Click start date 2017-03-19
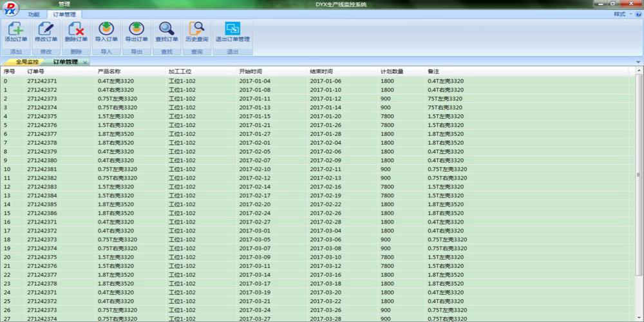Screen dimensions: 644x322 (255, 292)
